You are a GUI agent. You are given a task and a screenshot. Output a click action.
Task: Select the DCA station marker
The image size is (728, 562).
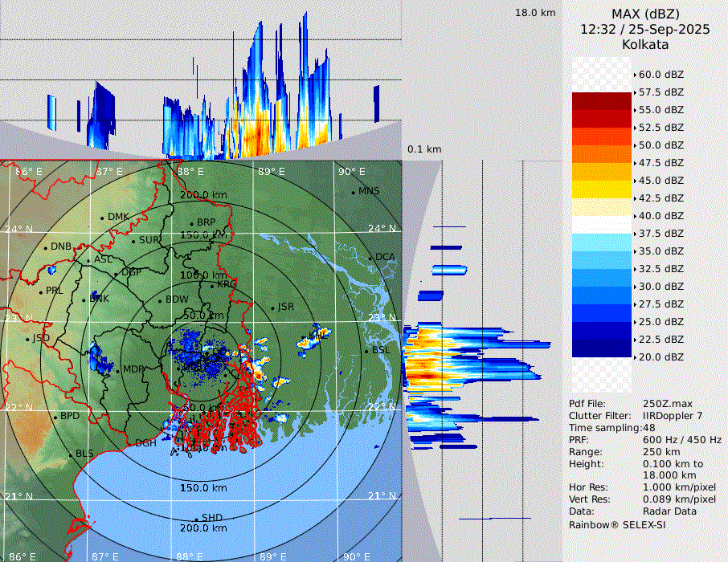pyautogui.click(x=370, y=258)
